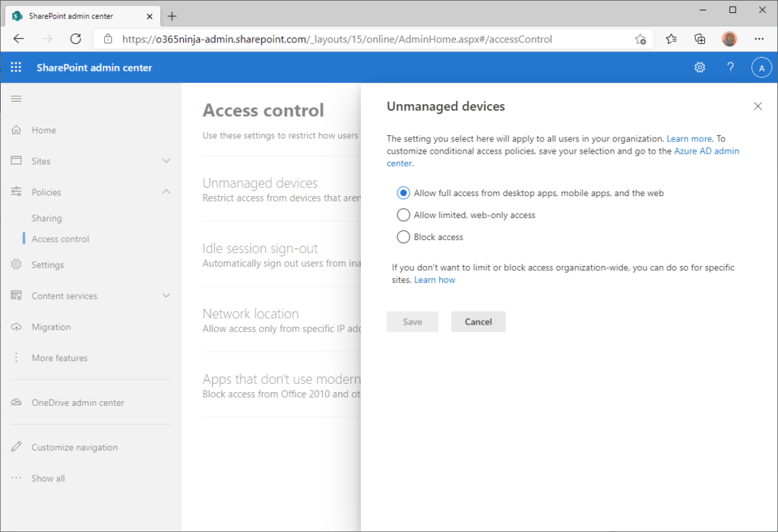Click the Settings gear icon in sidebar
778x532 pixels.
(17, 264)
